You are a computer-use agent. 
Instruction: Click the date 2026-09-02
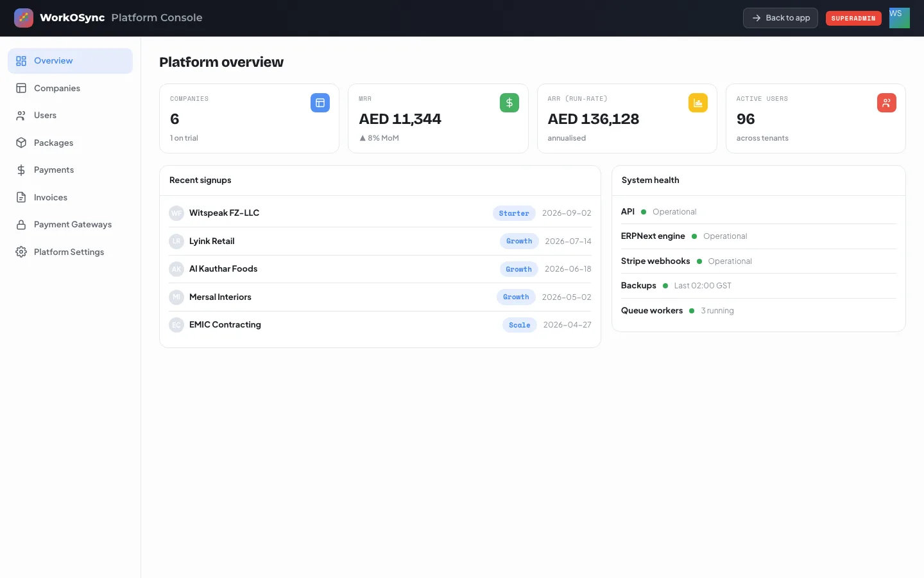[567, 213]
